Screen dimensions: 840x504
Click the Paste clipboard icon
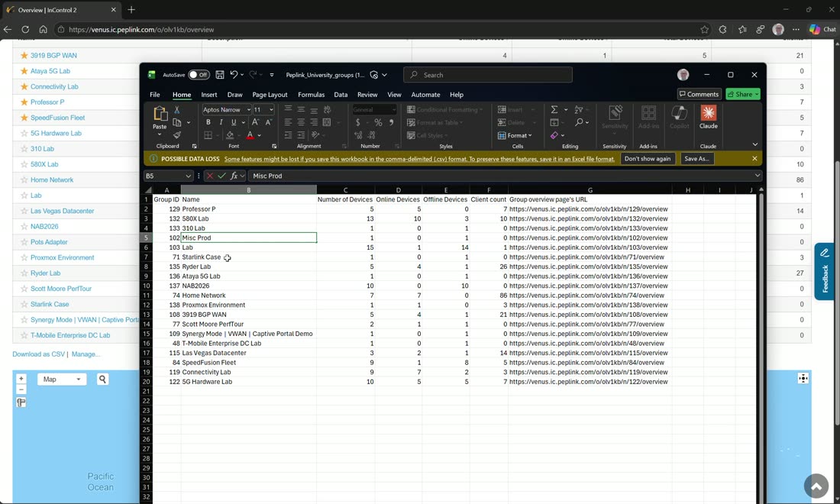(x=160, y=114)
